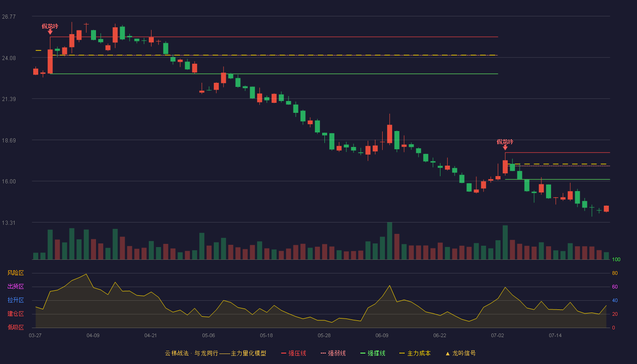
Task: Click the 07-14 date label
Action: tap(555, 335)
